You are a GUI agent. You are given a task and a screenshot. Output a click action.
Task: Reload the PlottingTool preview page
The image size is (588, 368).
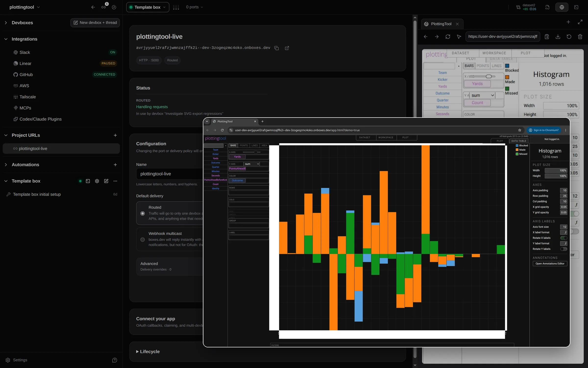coord(448,37)
